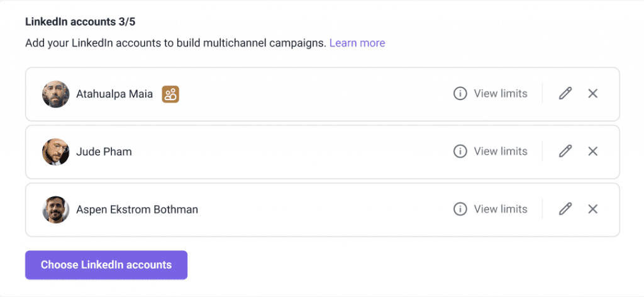Click the info icon in Atahualpa Maia's row

(460, 94)
